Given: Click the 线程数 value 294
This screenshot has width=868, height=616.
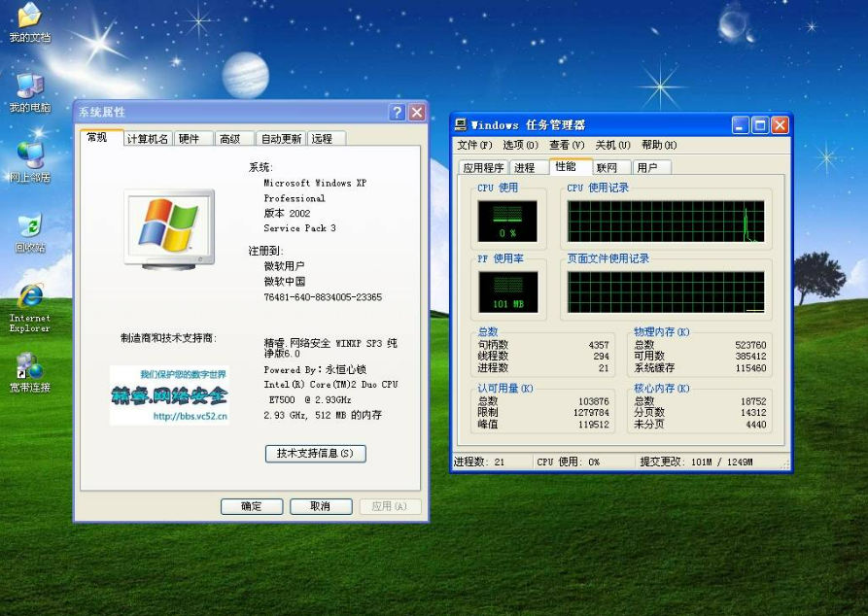Looking at the screenshot, I should coord(601,357).
